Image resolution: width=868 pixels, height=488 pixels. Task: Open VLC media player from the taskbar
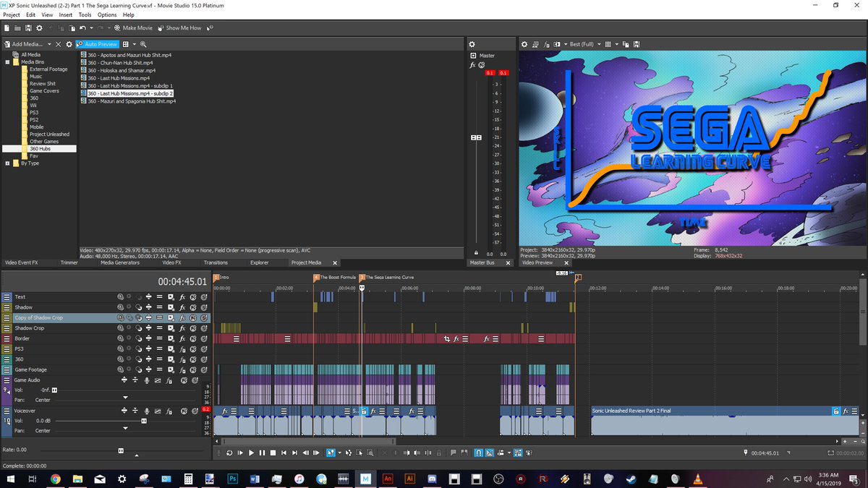(697, 479)
